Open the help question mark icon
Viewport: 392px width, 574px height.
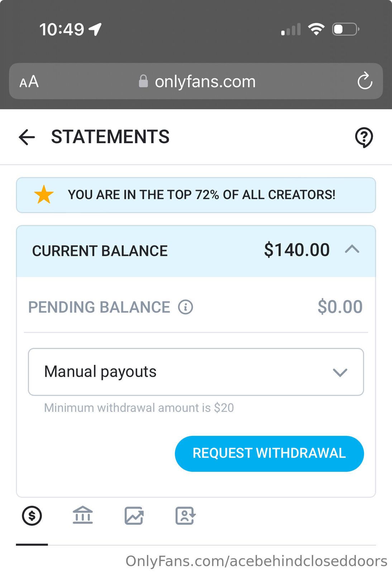click(364, 137)
